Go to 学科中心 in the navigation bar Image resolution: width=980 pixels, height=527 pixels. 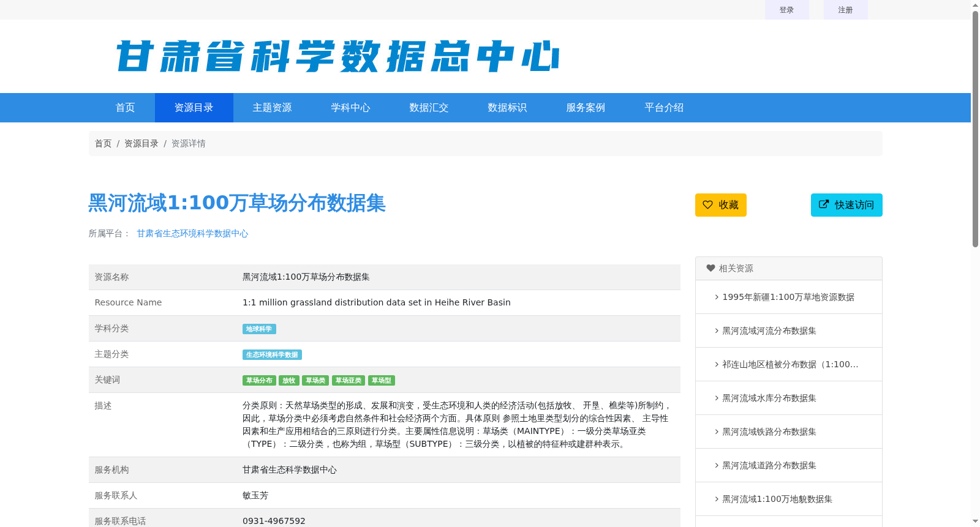click(351, 108)
